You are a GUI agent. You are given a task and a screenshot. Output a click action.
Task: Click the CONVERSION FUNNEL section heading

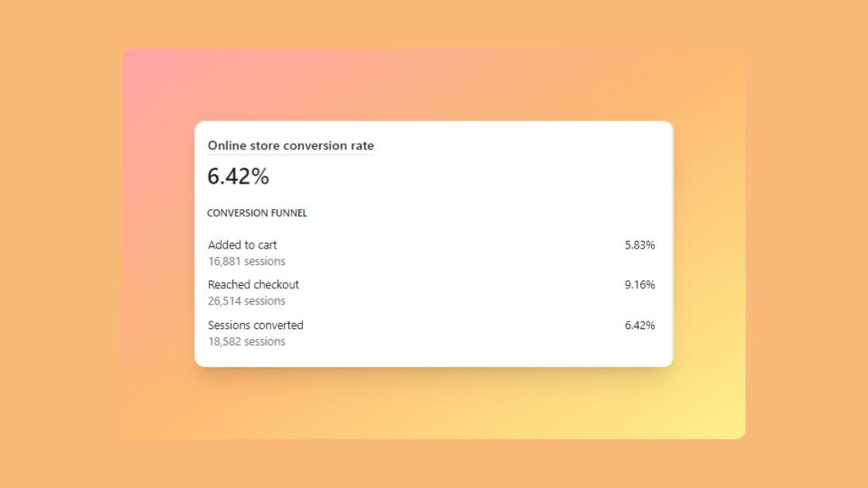pos(257,212)
